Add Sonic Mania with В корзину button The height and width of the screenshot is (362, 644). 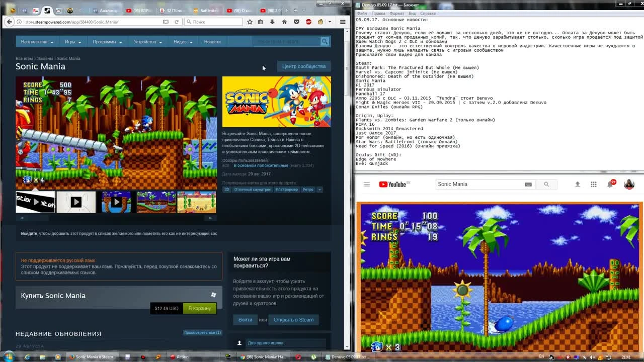pyautogui.click(x=199, y=308)
